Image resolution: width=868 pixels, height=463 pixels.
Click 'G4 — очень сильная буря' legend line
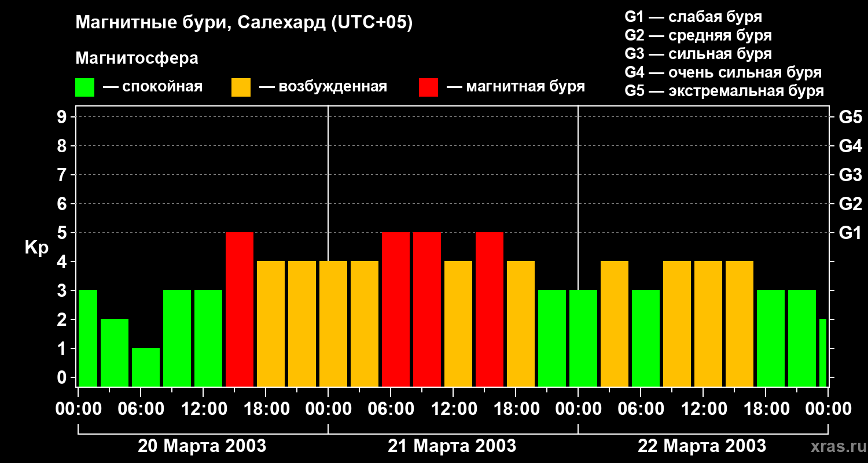coord(723,72)
